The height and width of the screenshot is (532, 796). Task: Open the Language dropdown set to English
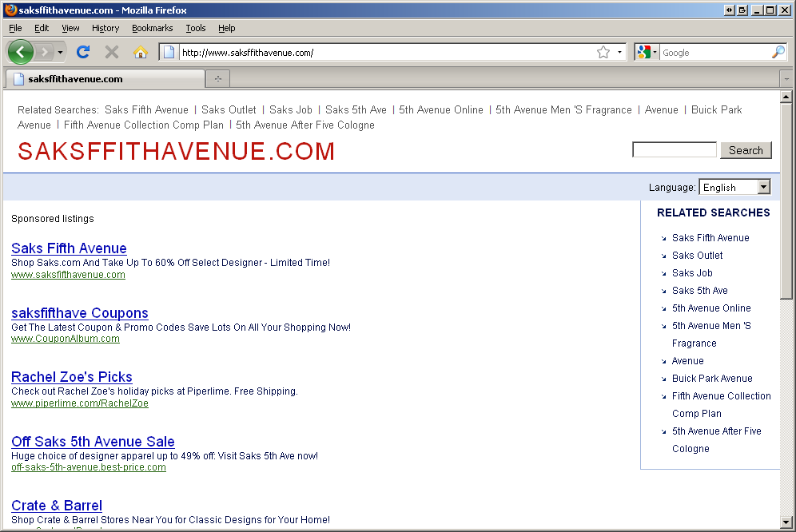pyautogui.click(x=734, y=187)
